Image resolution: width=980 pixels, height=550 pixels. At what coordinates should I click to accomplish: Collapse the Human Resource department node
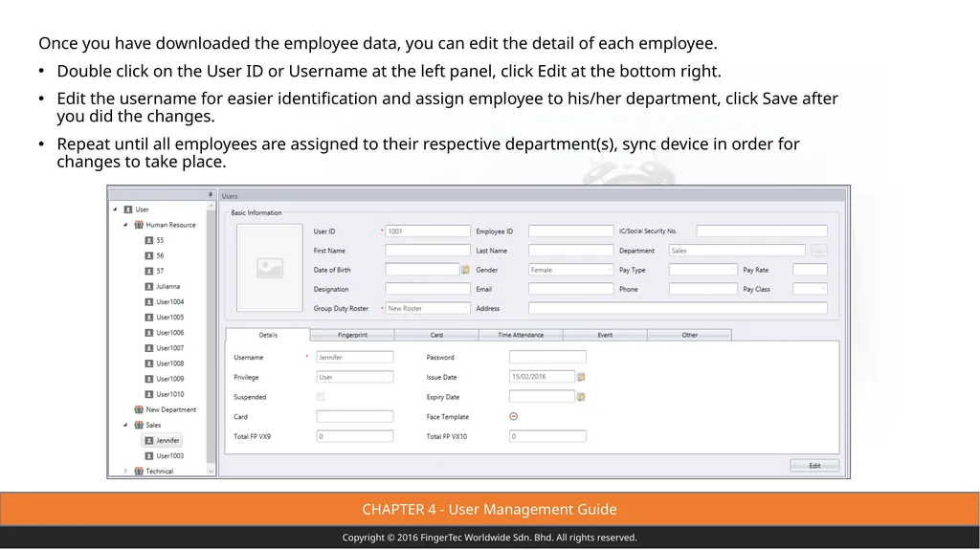pyautogui.click(x=125, y=225)
